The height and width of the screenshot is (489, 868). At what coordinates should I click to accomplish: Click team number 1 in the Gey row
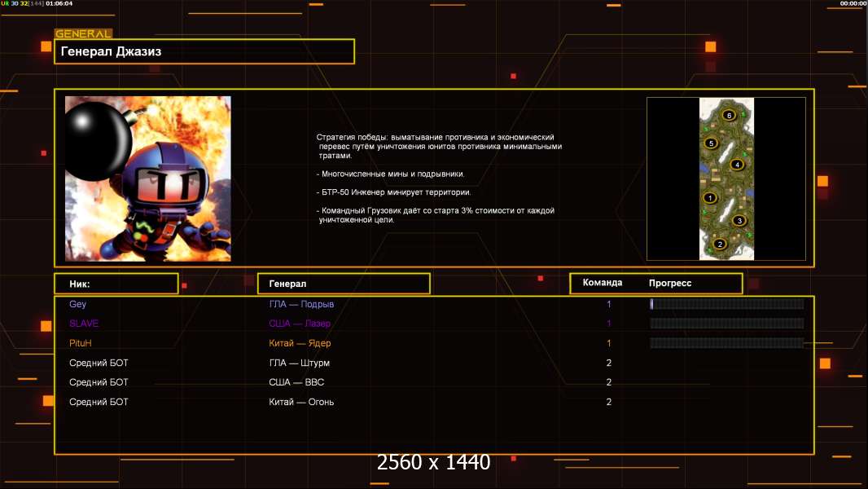point(609,304)
